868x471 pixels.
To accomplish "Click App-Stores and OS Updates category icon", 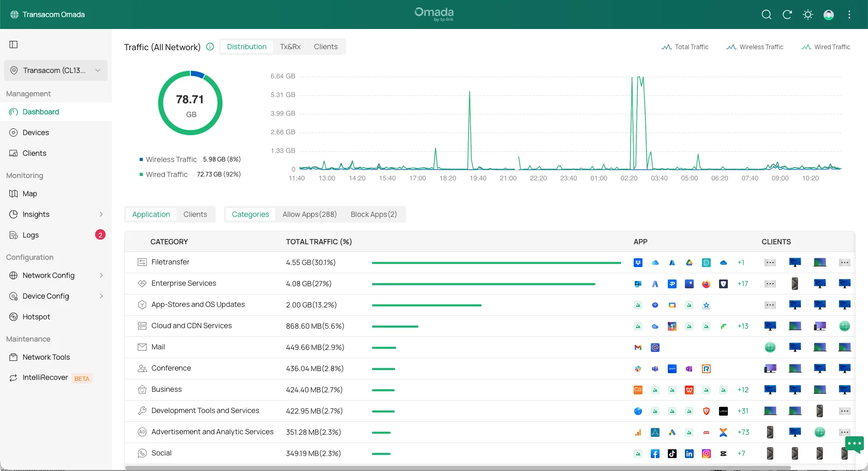I will [x=142, y=305].
